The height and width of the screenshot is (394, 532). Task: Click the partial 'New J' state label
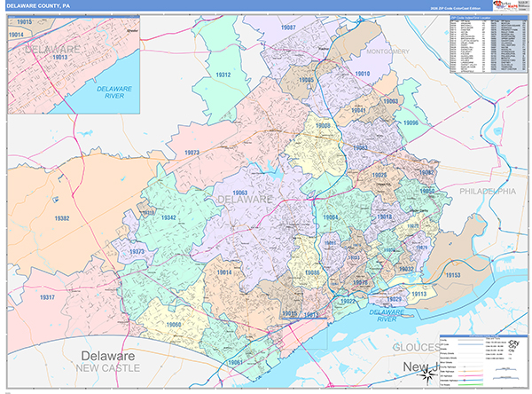[420, 366]
